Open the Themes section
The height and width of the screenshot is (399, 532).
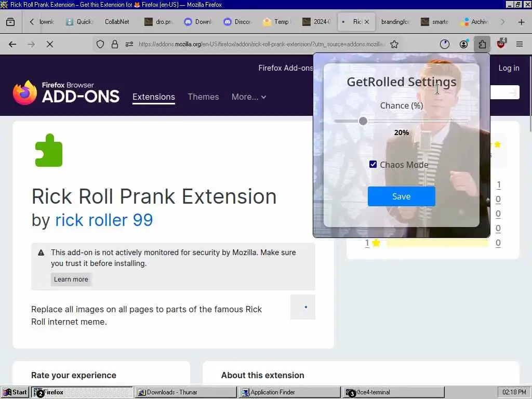(x=203, y=97)
